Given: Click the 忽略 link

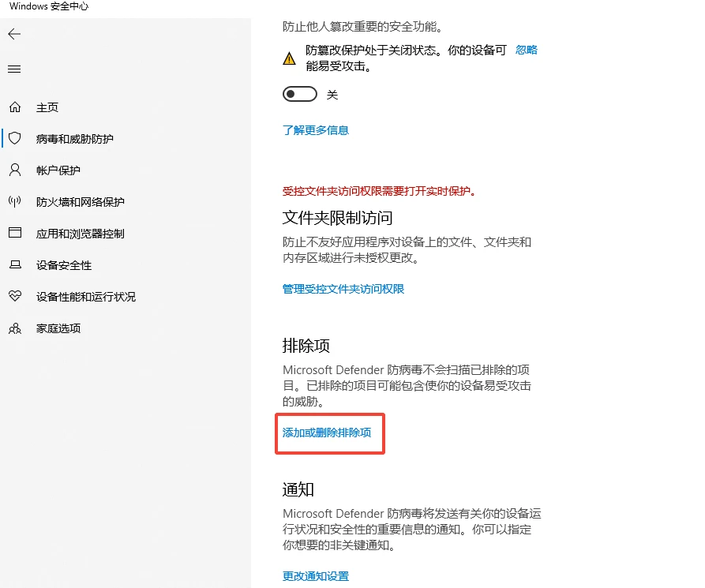Looking at the screenshot, I should tap(526, 50).
